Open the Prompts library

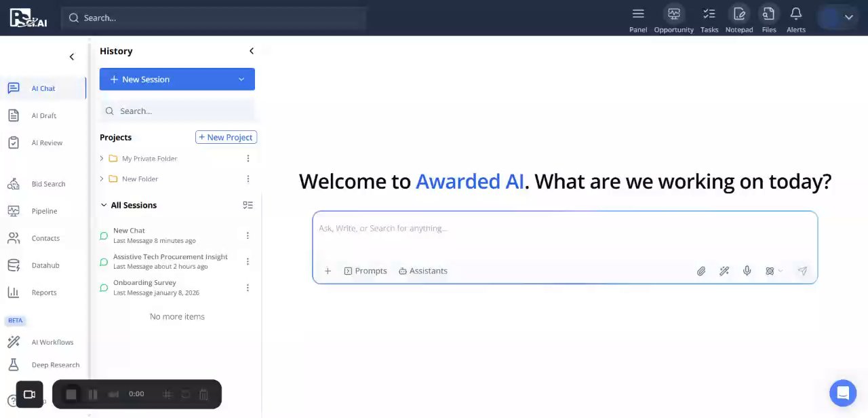point(366,271)
